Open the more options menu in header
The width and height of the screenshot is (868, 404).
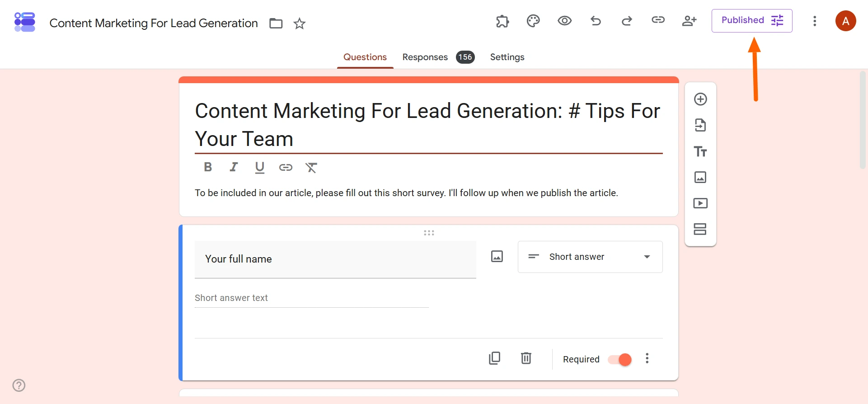pos(815,21)
